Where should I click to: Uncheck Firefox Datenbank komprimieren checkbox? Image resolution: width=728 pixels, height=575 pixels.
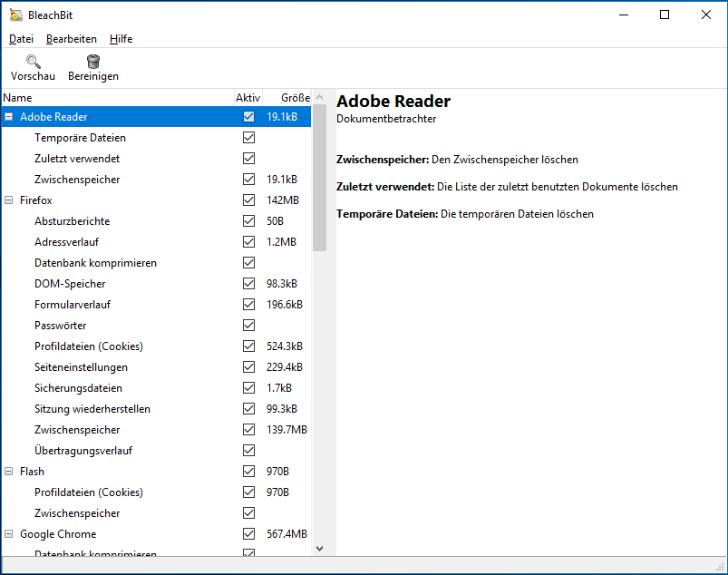248,263
